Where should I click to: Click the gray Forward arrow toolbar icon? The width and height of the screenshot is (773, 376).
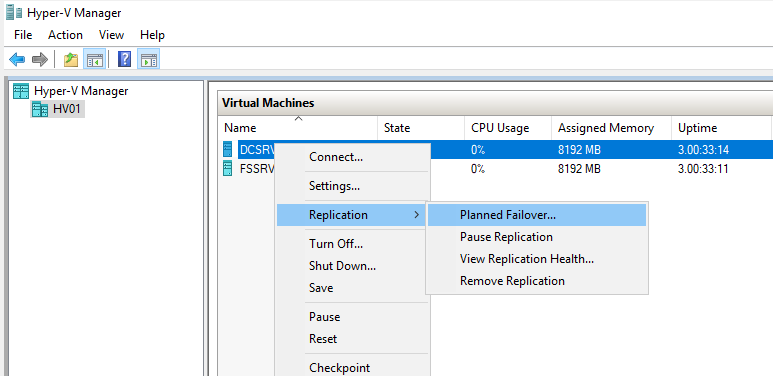pyautogui.click(x=39, y=60)
